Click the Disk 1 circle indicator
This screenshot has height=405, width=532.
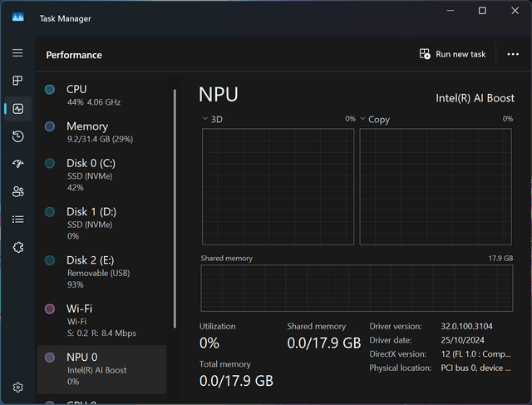pyautogui.click(x=50, y=212)
